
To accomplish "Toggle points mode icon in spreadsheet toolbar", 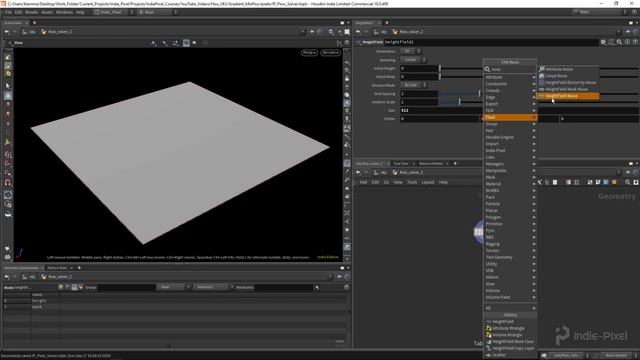I will tap(61, 287).
